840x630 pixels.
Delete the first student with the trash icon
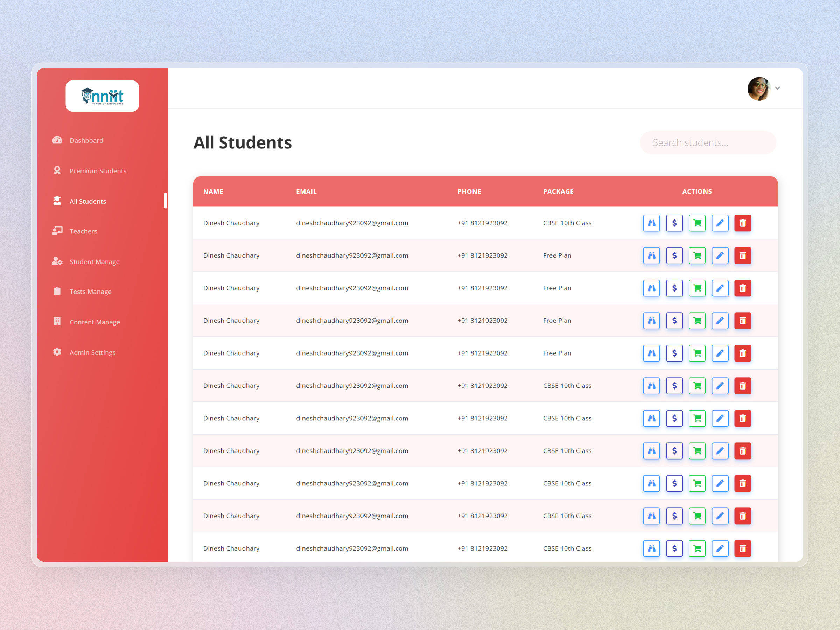[743, 223]
